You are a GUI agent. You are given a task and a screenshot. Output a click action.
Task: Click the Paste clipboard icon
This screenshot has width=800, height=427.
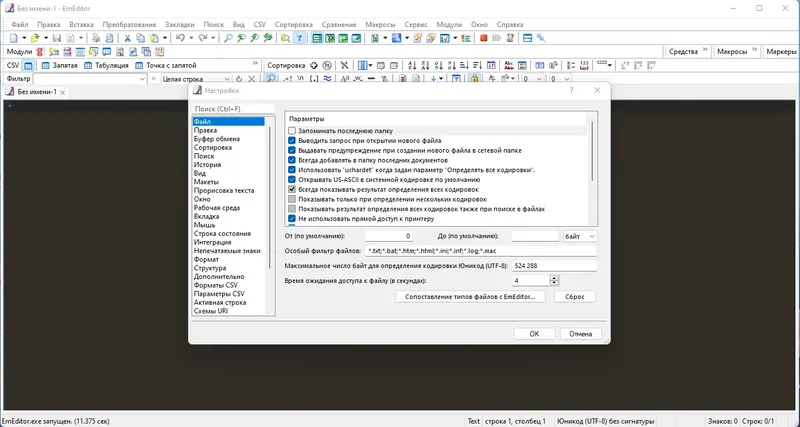pyautogui.click(x=154, y=38)
